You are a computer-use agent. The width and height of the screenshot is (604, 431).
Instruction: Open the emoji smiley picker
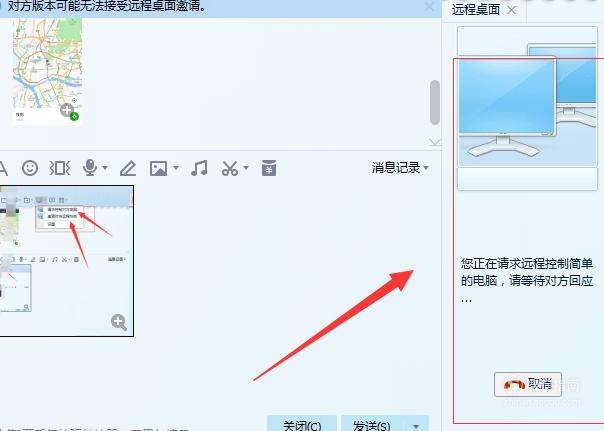[30, 168]
